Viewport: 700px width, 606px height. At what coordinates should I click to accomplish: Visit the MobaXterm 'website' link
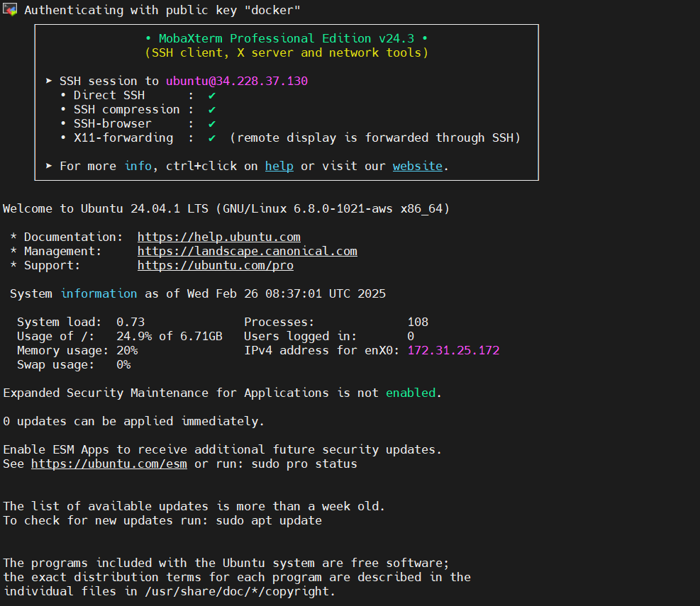(x=417, y=167)
